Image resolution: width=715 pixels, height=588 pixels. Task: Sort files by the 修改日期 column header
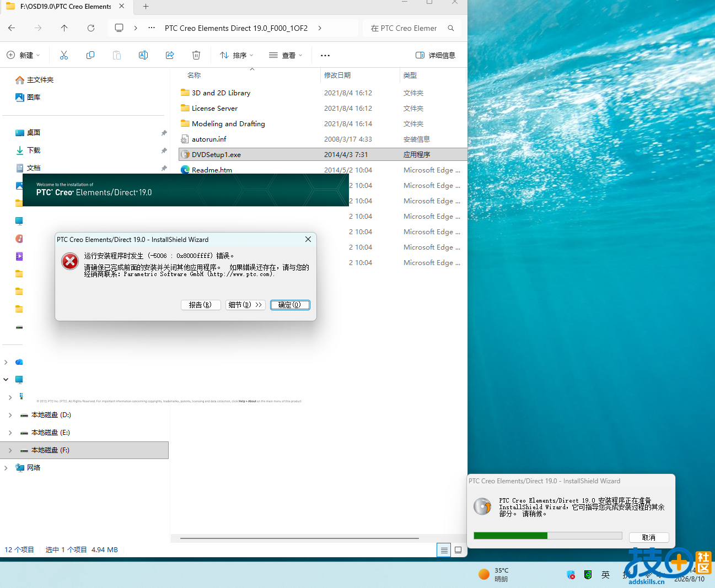click(337, 75)
